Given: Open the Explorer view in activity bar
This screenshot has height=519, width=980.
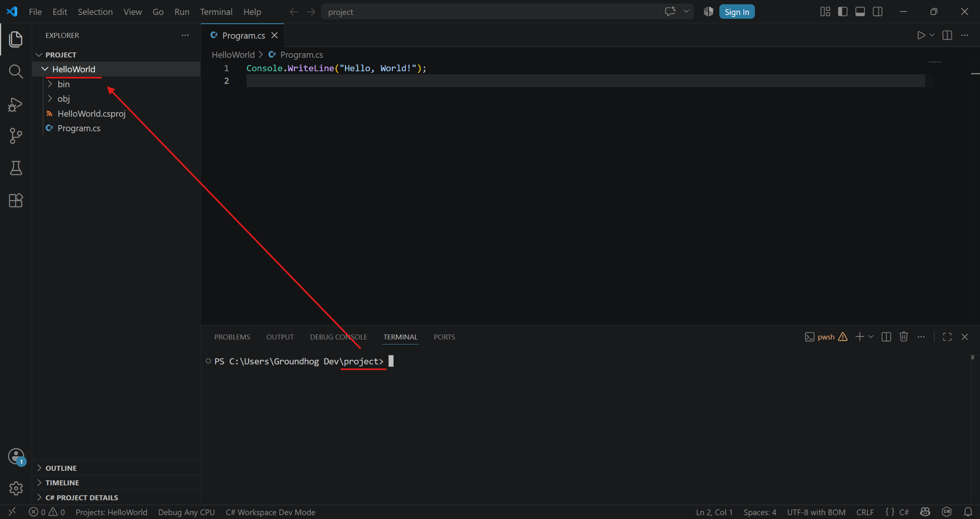Looking at the screenshot, I should click(16, 39).
